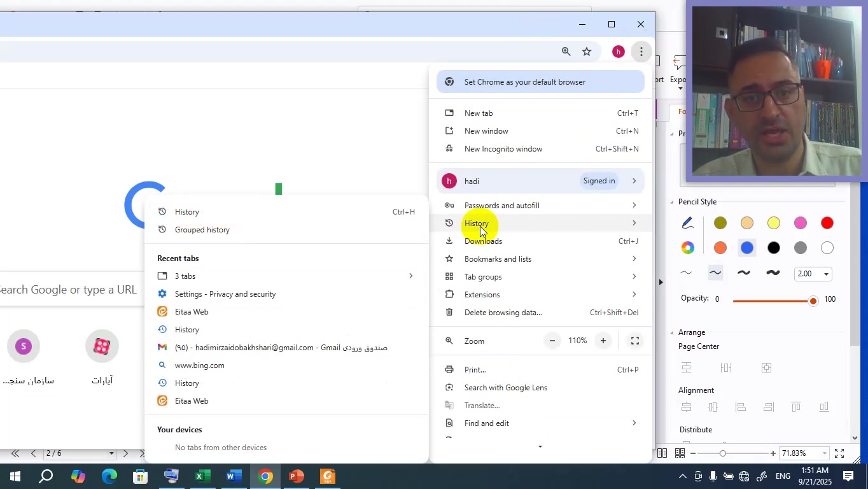This screenshot has width=868, height=489.
Task: Click the align right icon under Alignment
Action: pos(769,407)
